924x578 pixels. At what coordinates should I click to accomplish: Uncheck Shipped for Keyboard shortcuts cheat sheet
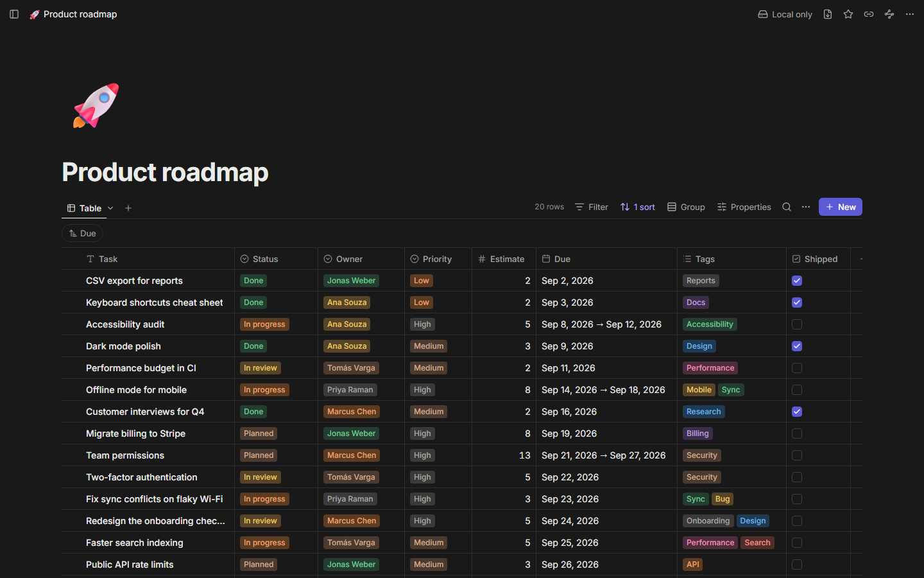(x=797, y=302)
